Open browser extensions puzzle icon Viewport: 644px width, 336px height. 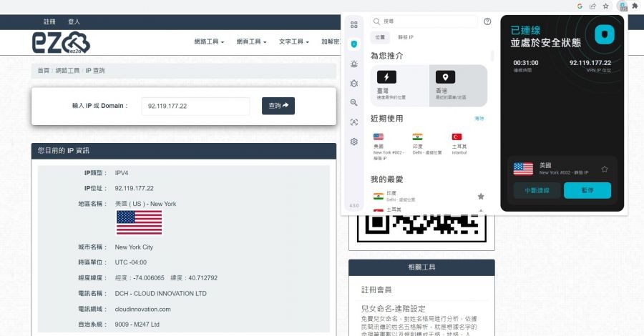point(635,6)
